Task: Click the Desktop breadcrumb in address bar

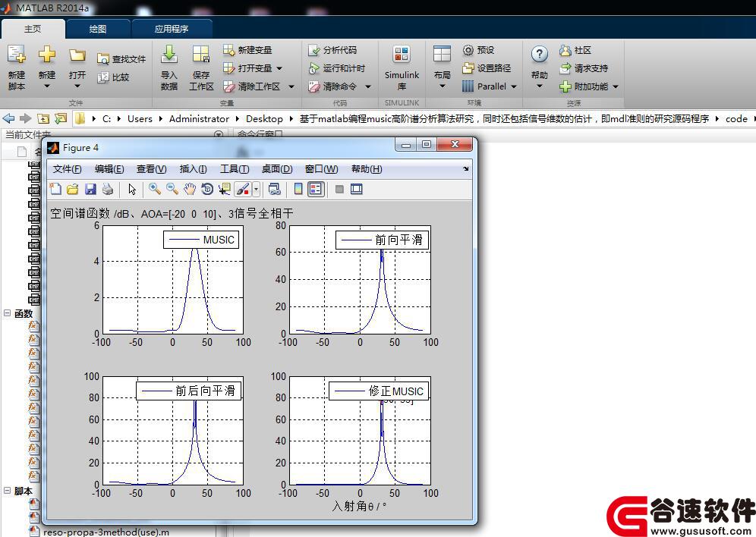Action: tap(264, 118)
